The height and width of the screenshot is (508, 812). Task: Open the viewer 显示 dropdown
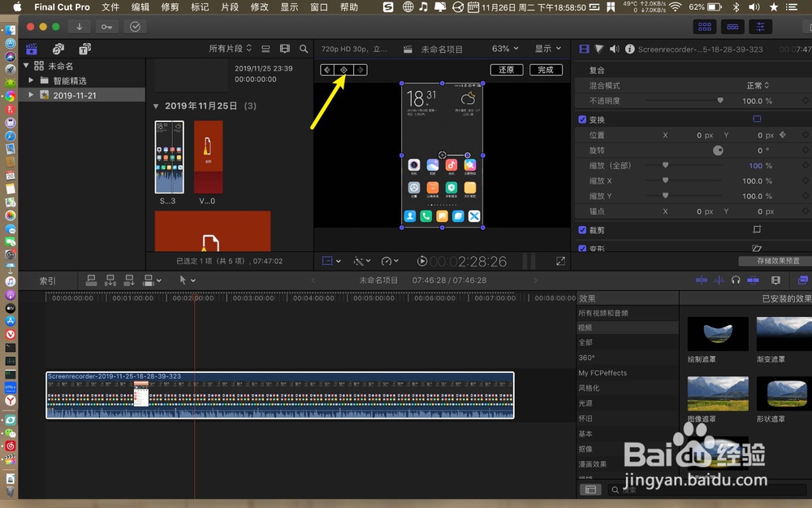tap(548, 49)
